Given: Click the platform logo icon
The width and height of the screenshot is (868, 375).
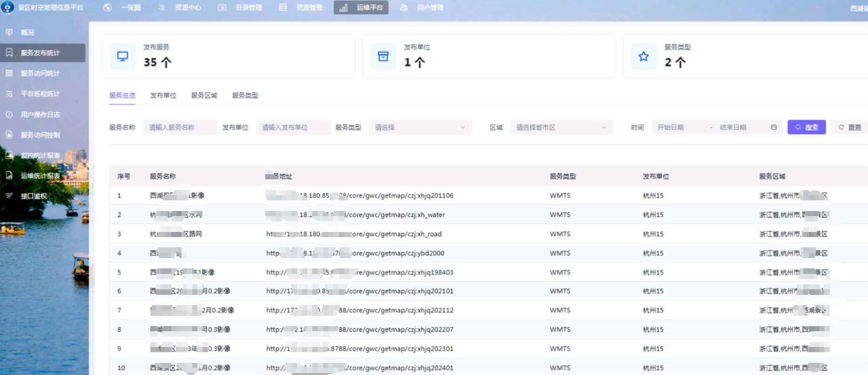Looking at the screenshot, I should tap(7, 7).
